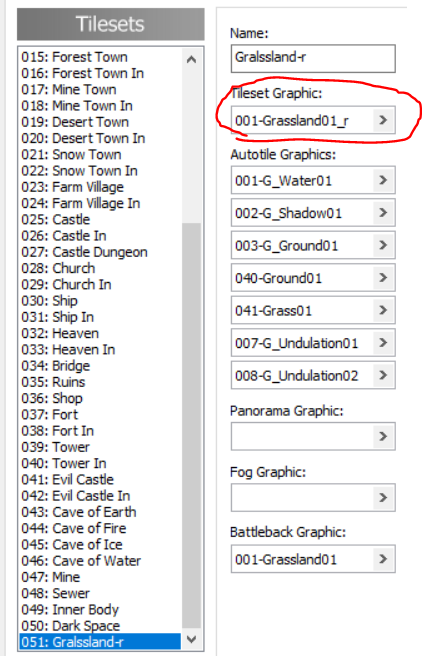Select highlighted tileset 051: Gralssland-r
The width and height of the screenshot is (422, 656).
pos(100,642)
